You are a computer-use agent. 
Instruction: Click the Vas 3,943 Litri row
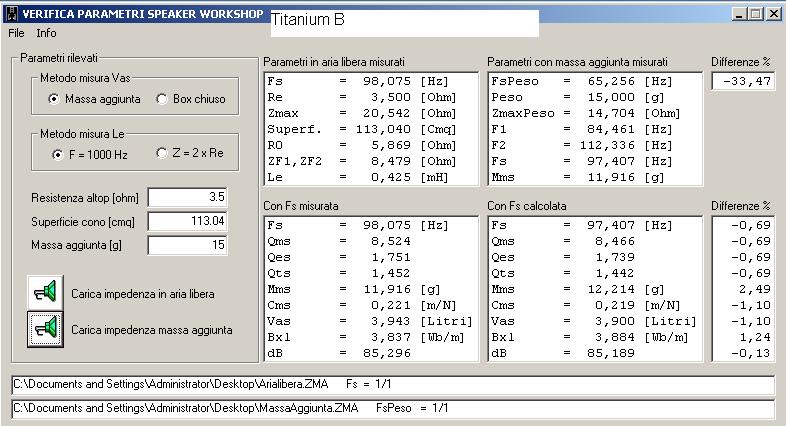(x=370, y=321)
